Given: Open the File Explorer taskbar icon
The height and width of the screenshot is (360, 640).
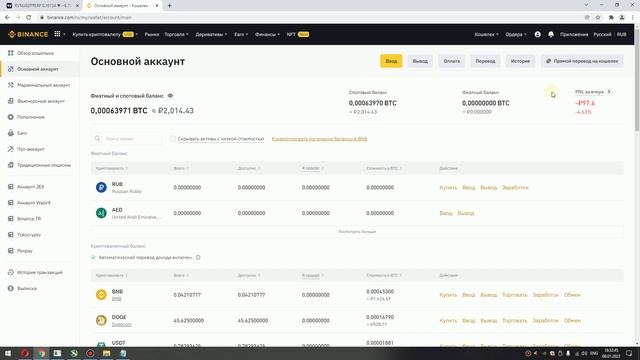Looking at the screenshot, I should [107, 353].
